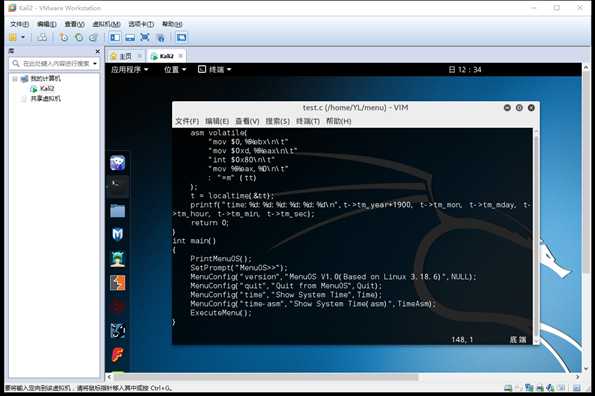
Task: Open the VIM window 文件(F) menu
Action: (x=187, y=121)
